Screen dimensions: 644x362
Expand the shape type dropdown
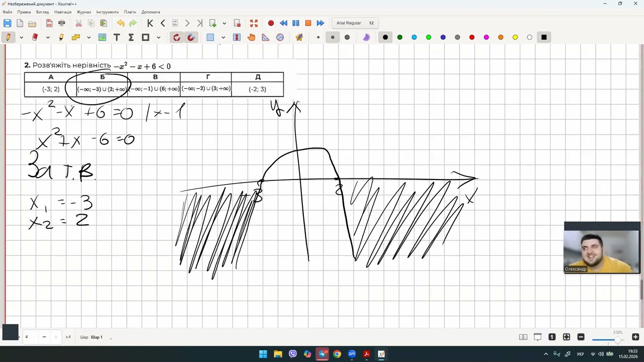pyautogui.click(x=158, y=37)
